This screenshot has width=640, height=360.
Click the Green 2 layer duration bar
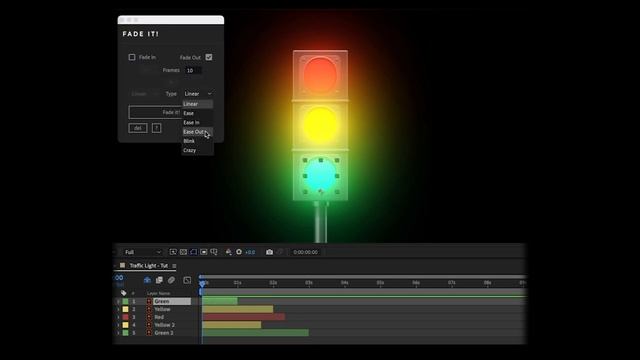(x=256, y=333)
